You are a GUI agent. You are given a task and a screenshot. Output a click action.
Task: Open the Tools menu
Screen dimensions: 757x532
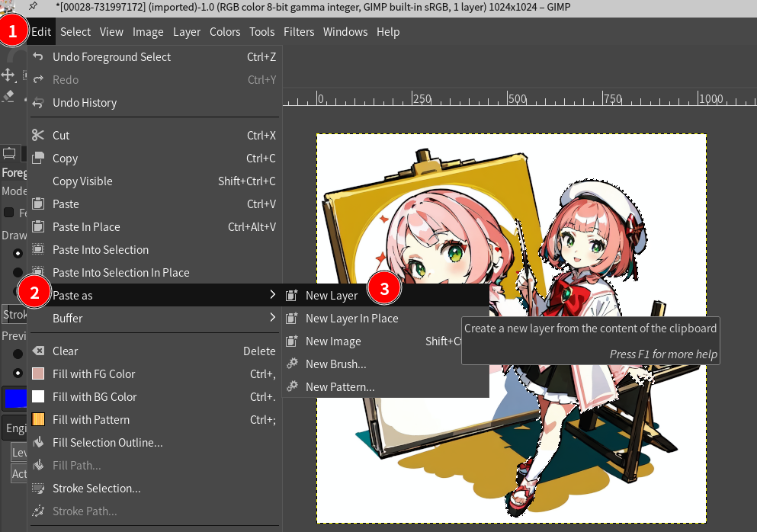click(262, 32)
